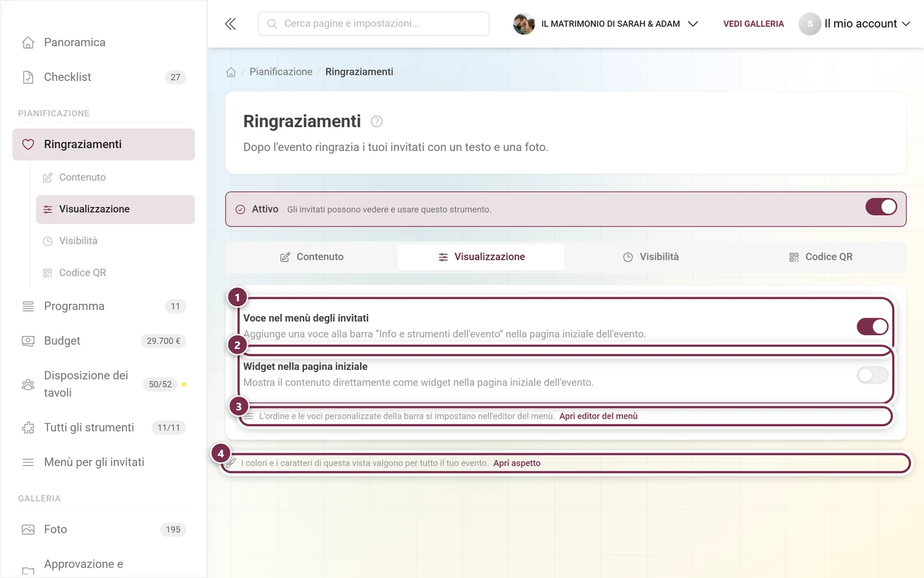Click the Menù per gli invitati hamburger icon
The height and width of the screenshot is (578, 924).
(28, 462)
